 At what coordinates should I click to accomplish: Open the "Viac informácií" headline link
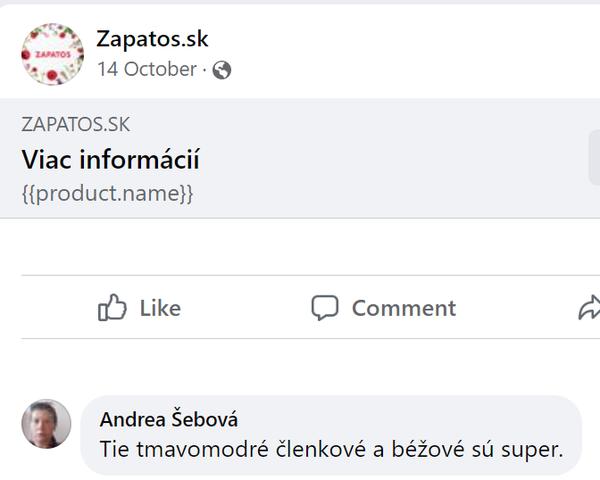tap(110, 160)
